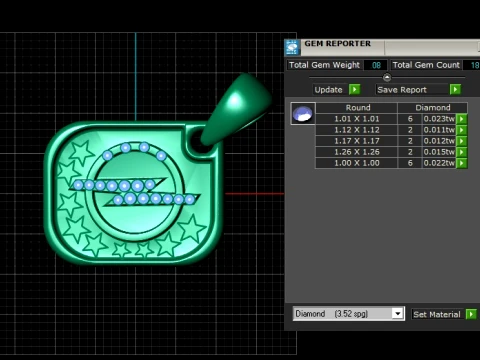Click the Round column header

pyautogui.click(x=357, y=108)
